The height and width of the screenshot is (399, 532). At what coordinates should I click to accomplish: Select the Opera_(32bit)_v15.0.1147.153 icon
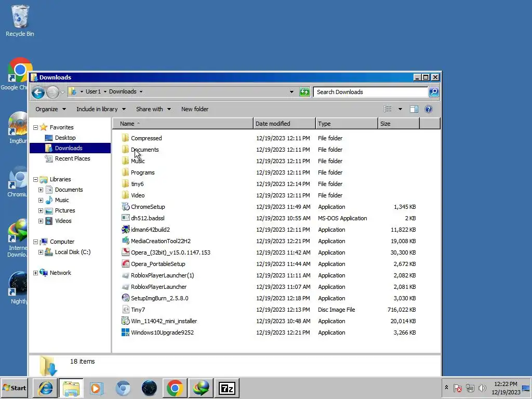tap(126, 252)
